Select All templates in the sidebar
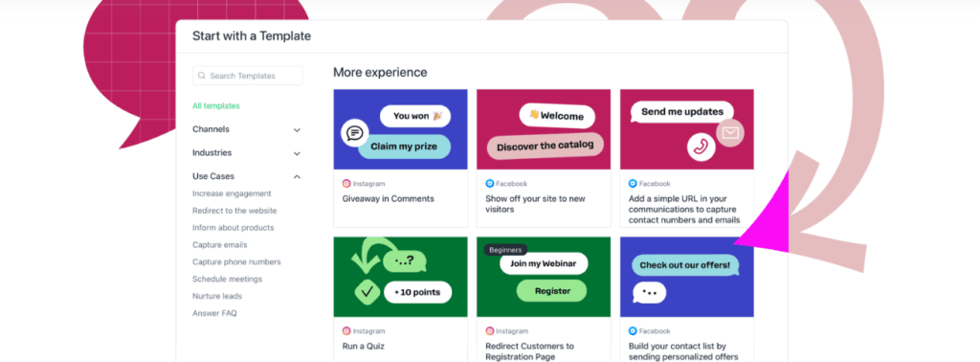980x362 pixels. click(215, 105)
